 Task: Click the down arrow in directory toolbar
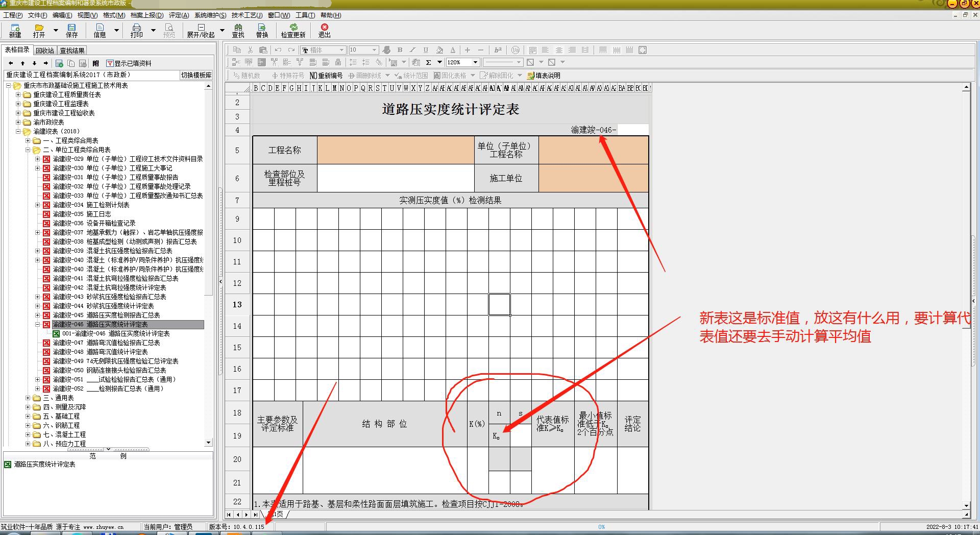point(34,63)
